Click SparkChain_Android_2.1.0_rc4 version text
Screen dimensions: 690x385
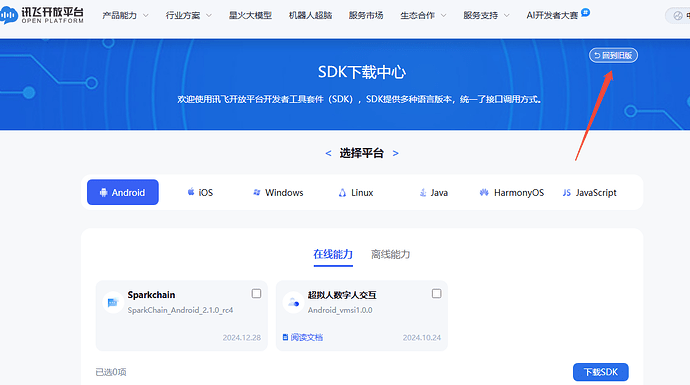(x=180, y=310)
